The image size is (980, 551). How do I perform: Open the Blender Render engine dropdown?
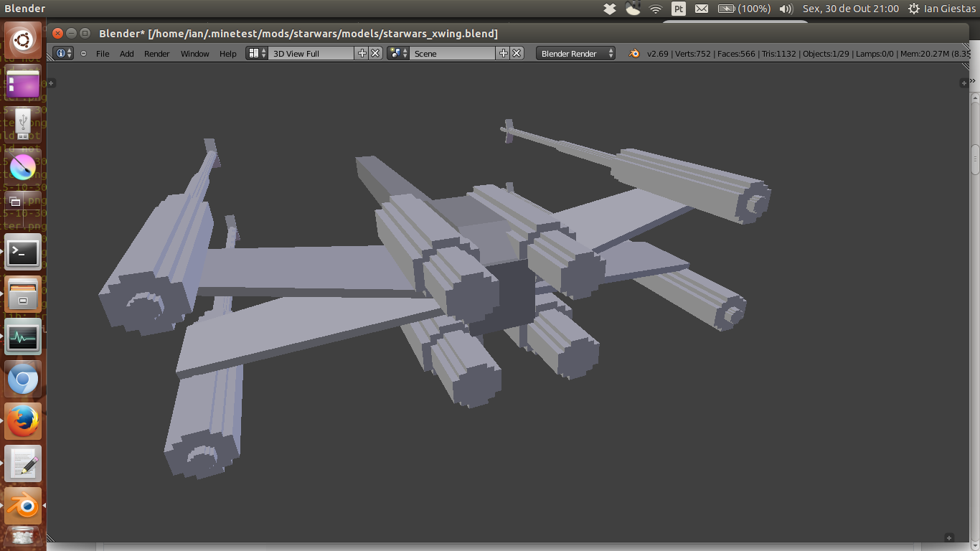coord(575,53)
